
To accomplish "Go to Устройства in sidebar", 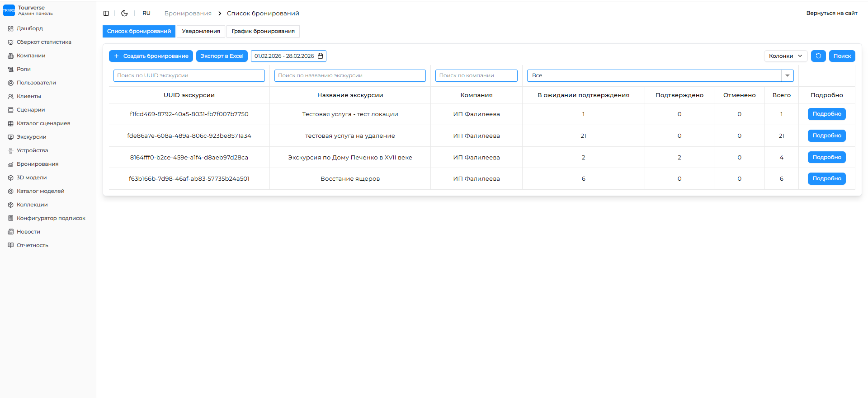I will (32, 150).
